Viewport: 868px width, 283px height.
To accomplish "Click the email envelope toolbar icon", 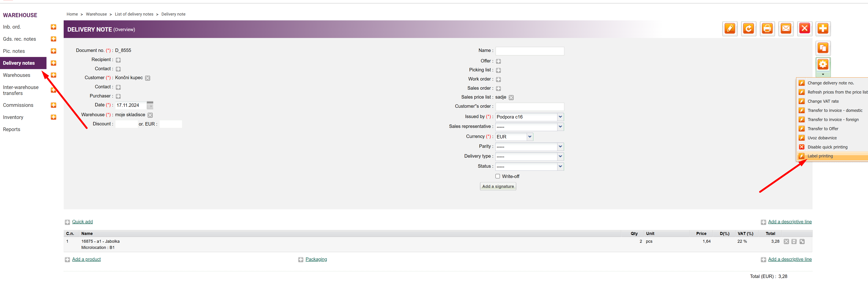I will [x=786, y=29].
